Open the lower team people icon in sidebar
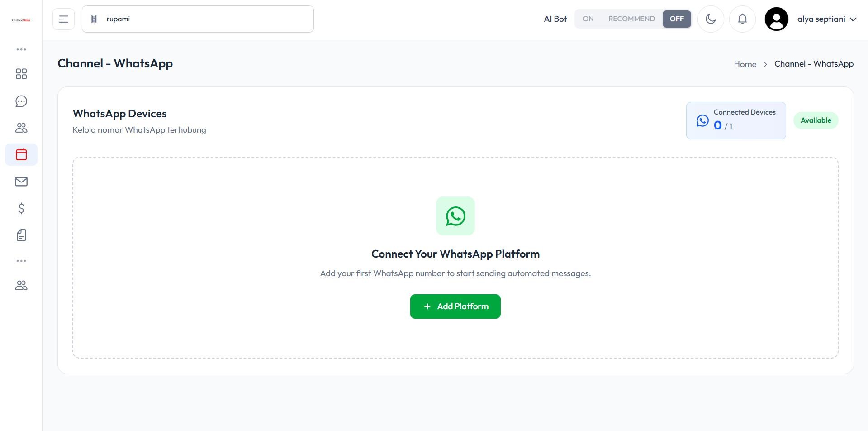This screenshot has height=431, width=868. pyautogui.click(x=21, y=285)
